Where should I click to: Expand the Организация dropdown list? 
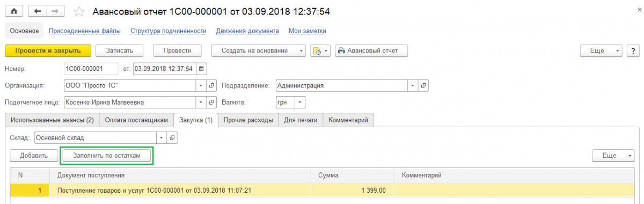pyautogui.click(x=201, y=85)
